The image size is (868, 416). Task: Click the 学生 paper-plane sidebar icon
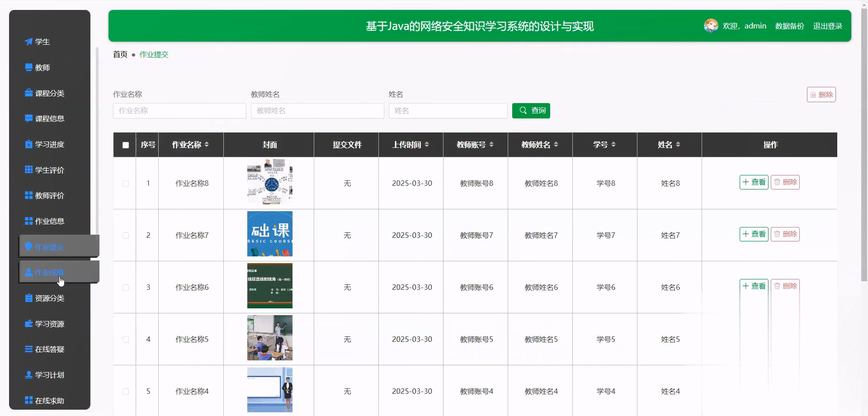click(28, 42)
